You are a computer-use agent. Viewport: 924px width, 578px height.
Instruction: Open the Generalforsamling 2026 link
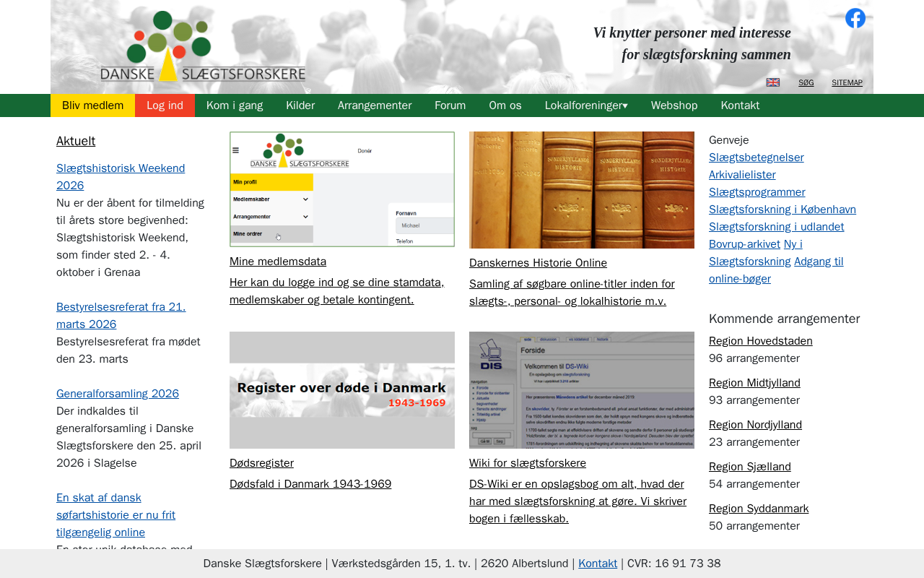point(118,394)
